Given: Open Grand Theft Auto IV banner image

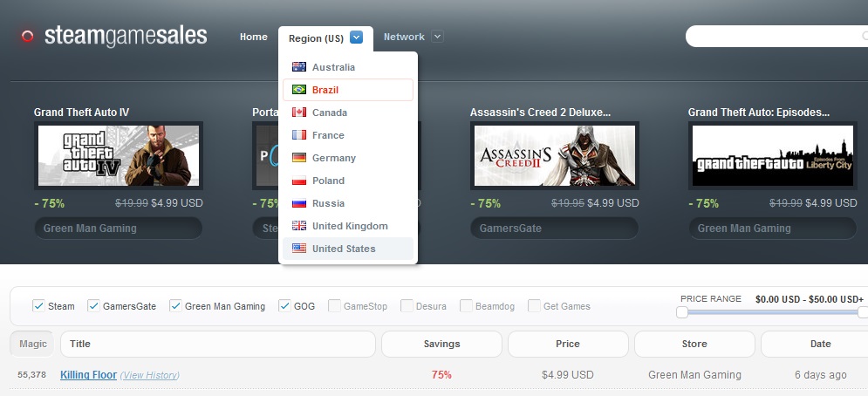Looking at the screenshot, I should tap(119, 155).
